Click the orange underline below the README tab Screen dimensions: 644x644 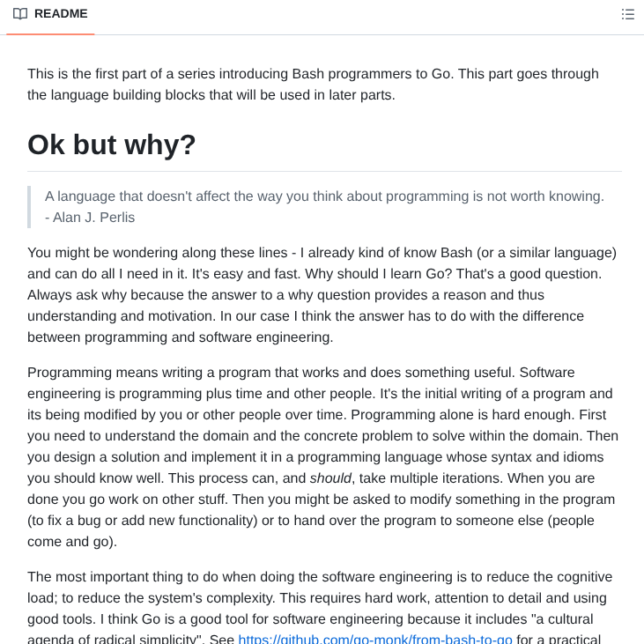[50, 34]
